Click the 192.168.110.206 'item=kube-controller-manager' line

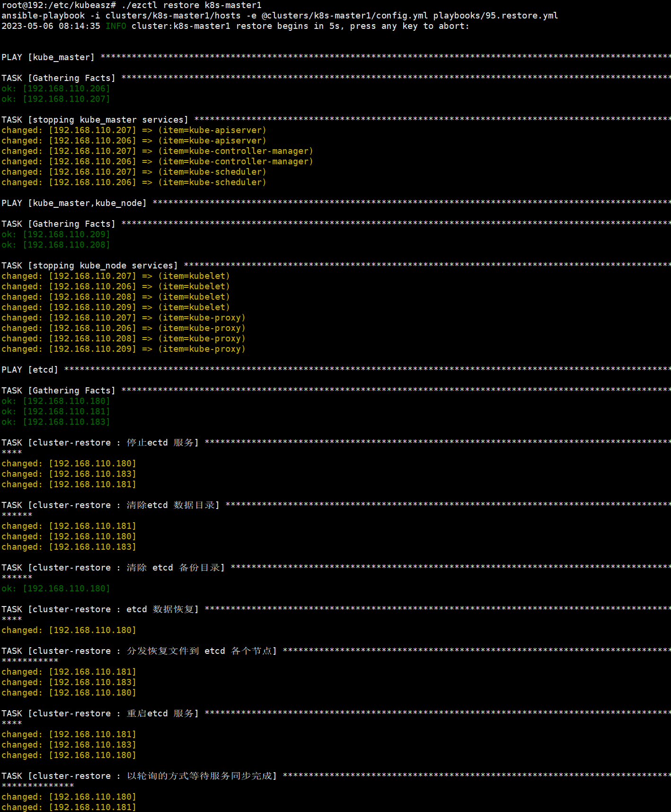tap(157, 161)
